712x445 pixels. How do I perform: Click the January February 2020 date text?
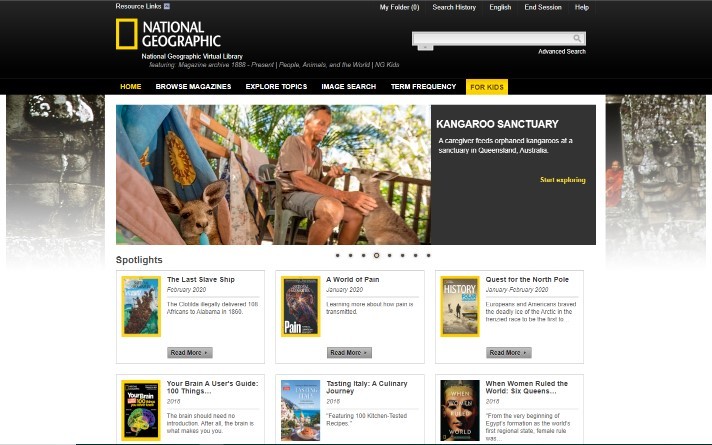click(517, 290)
